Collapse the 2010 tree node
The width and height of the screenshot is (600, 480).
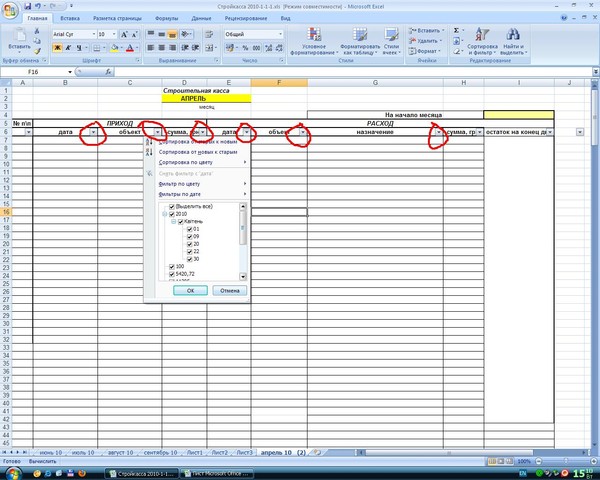click(165, 214)
